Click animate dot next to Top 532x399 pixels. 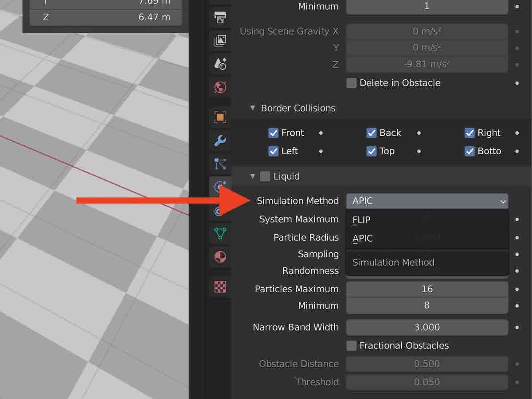point(419,151)
